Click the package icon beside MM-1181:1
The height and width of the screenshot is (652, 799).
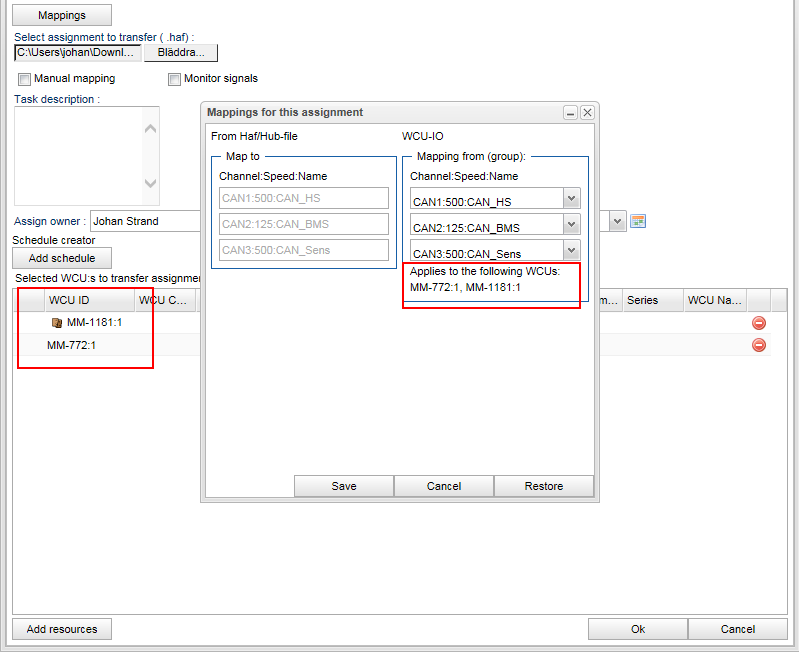click(57, 323)
